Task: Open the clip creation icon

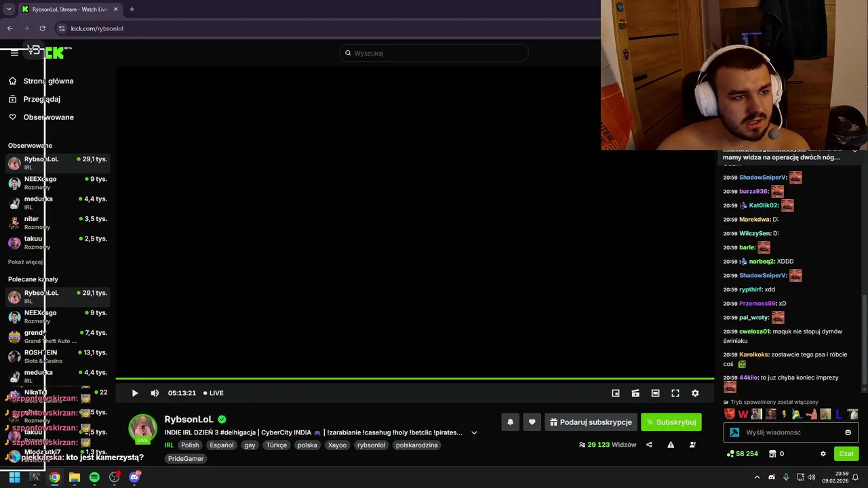Action: tap(635, 393)
